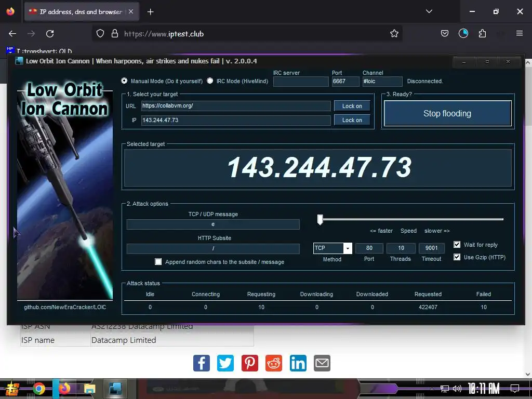Screen dimensions: 532x399
Task: Edit the IRC Port 6667 field
Action: (x=345, y=82)
